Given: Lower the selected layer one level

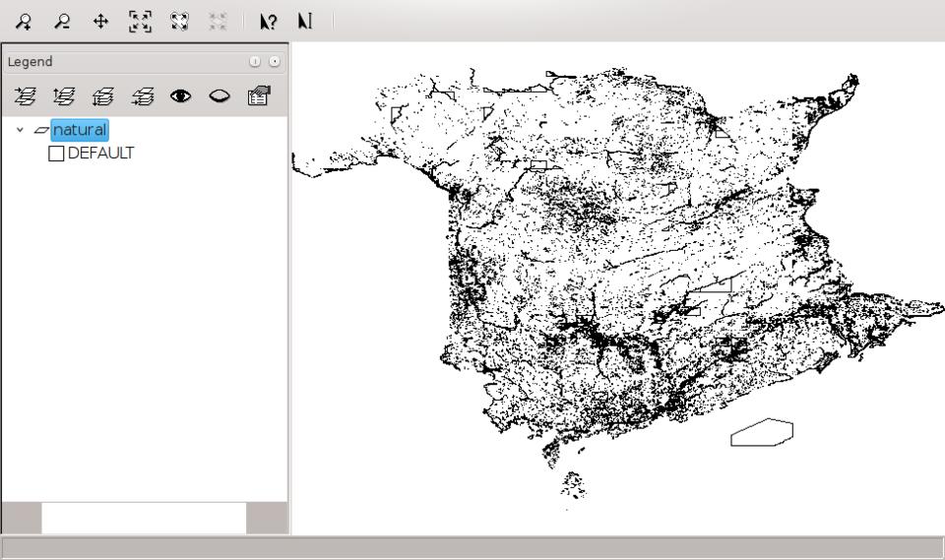Looking at the screenshot, I should 103,96.
